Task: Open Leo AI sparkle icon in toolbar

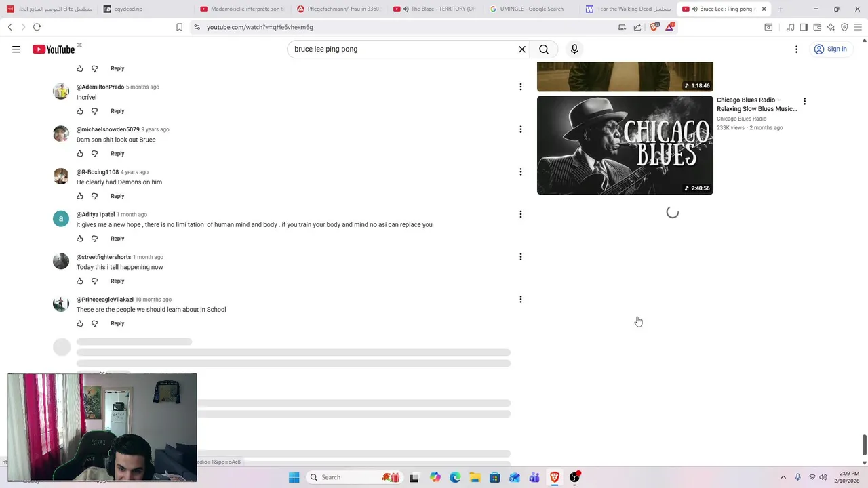Action: 831,27
